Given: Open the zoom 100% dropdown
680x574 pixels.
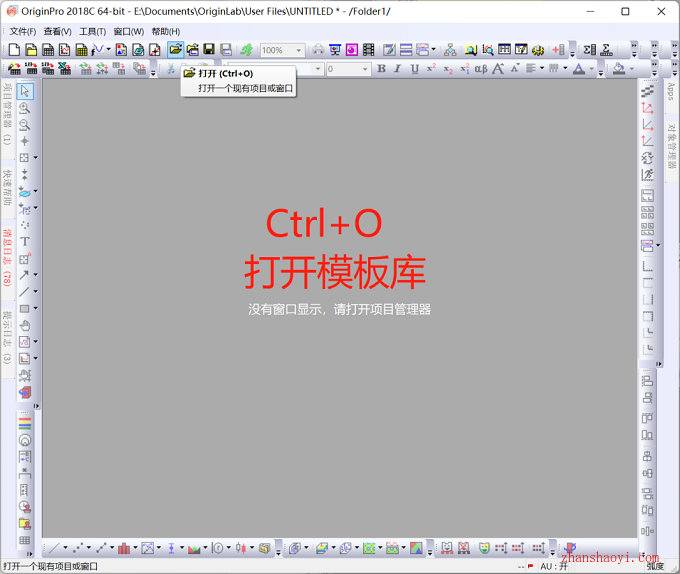Looking at the screenshot, I should pos(298,50).
